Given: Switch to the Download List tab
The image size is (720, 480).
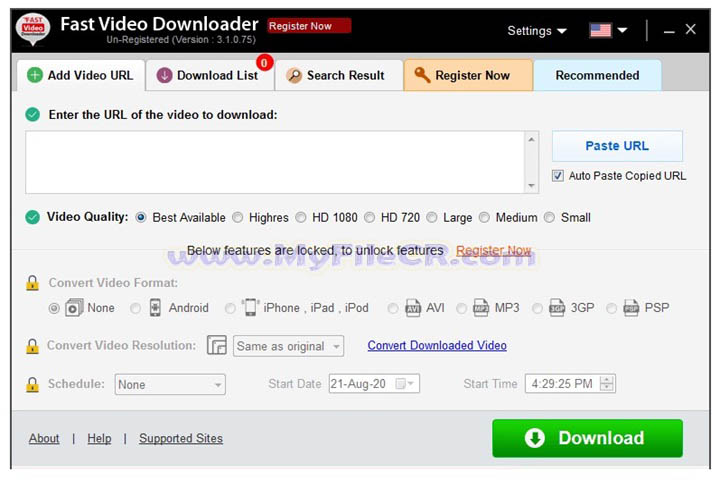Looking at the screenshot, I should pos(210,75).
